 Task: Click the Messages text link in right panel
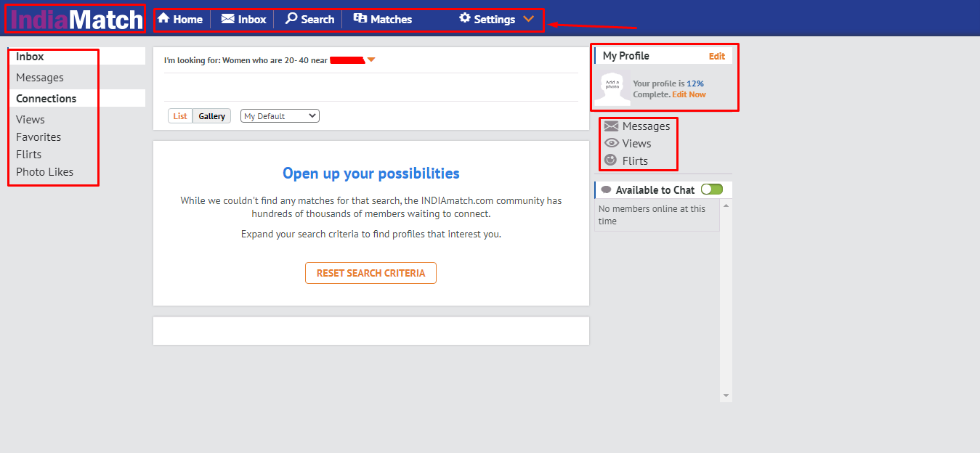pyautogui.click(x=646, y=126)
